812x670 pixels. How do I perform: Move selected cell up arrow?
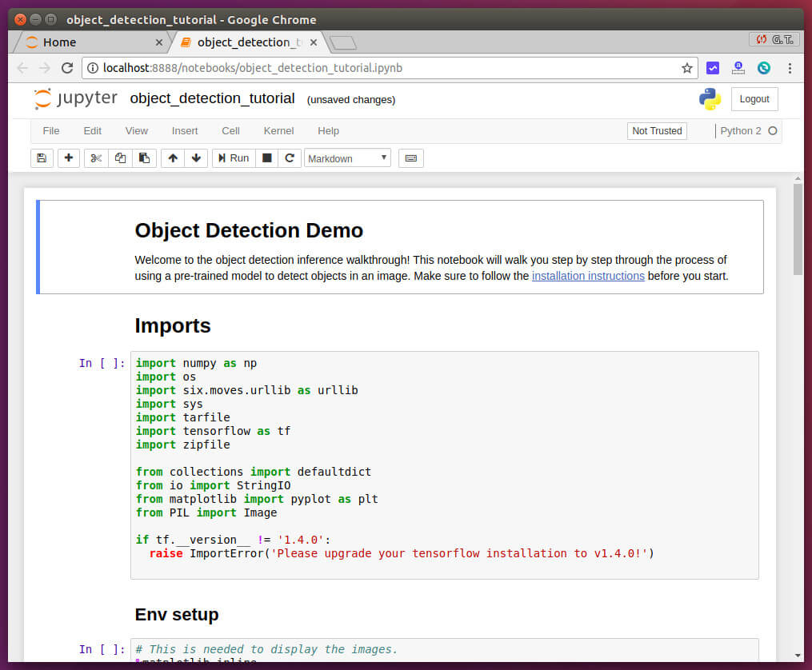(x=172, y=158)
